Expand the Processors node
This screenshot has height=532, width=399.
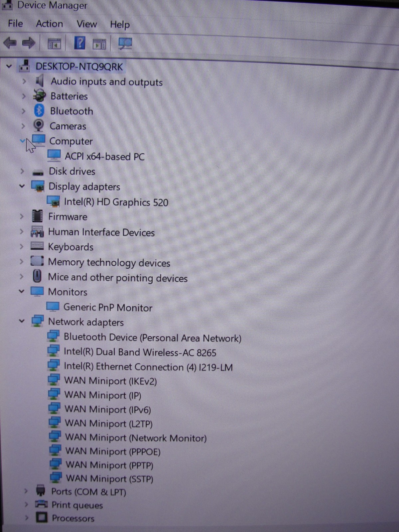pyautogui.click(x=27, y=518)
